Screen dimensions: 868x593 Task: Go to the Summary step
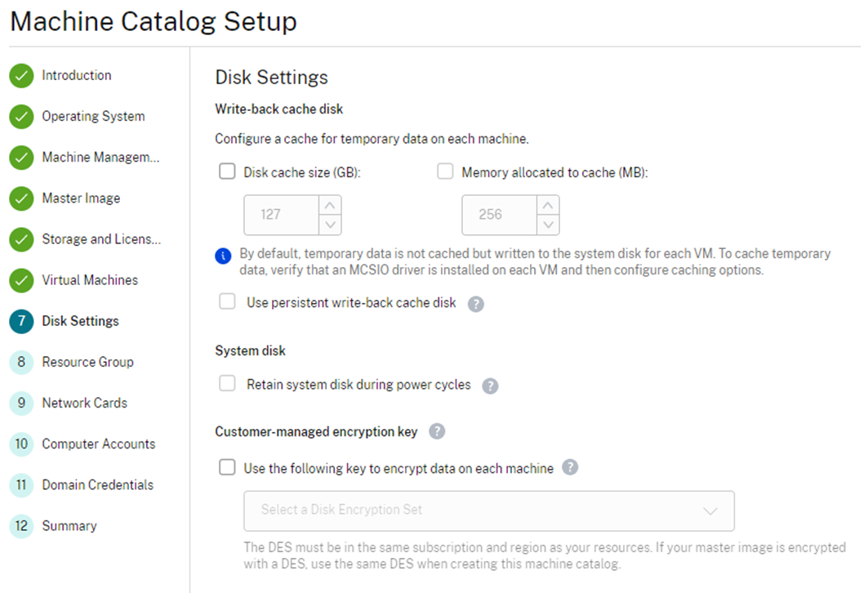pyautogui.click(x=69, y=526)
